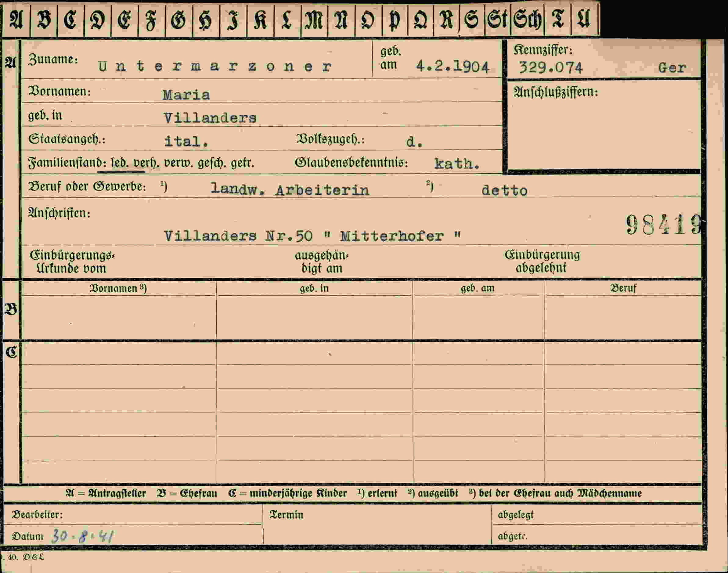
Task: Click the occupation 'landw. Arbeiterin'
Action: [x=290, y=190]
